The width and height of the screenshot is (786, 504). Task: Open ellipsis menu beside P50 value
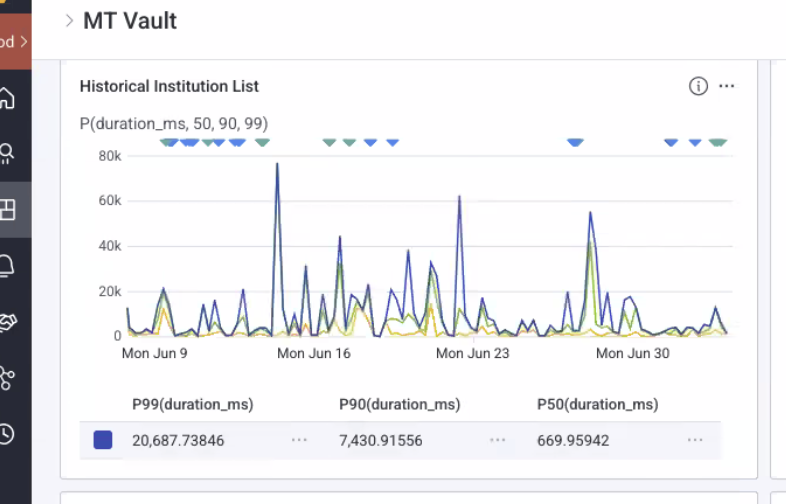695,440
